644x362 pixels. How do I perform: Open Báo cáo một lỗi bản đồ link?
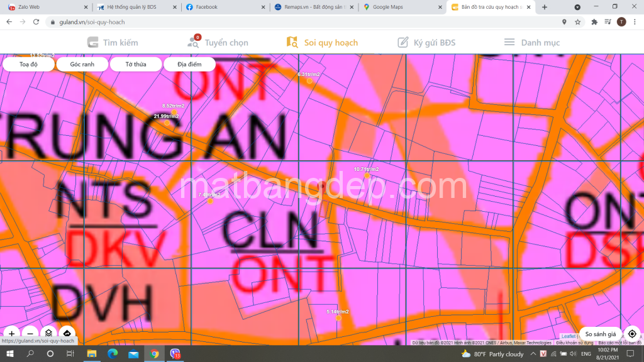[619, 343]
